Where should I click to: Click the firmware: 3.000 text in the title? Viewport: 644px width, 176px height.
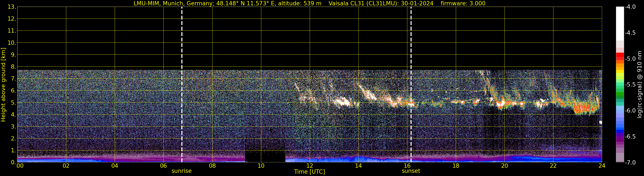463,3
